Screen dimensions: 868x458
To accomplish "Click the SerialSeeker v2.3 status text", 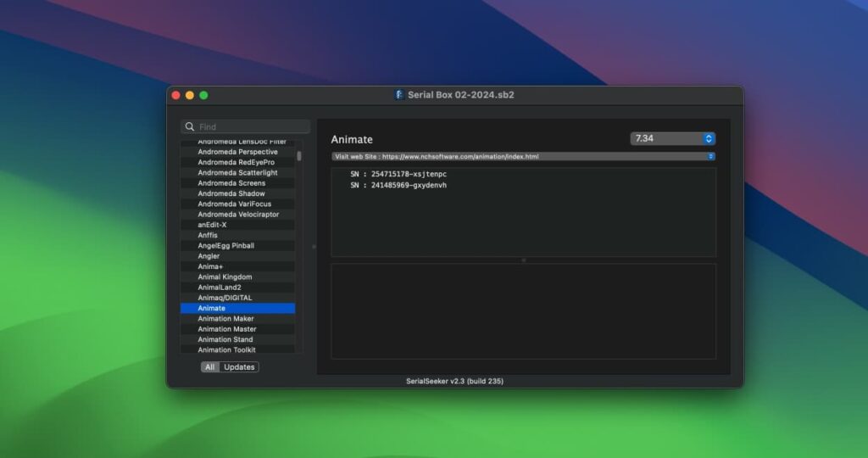I will point(454,381).
